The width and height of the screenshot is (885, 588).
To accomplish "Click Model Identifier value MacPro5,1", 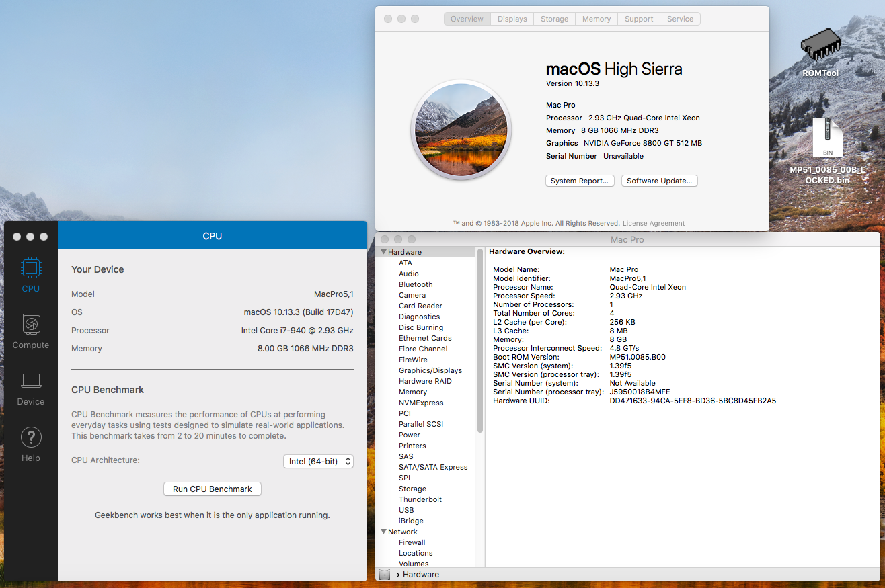I will point(627,278).
